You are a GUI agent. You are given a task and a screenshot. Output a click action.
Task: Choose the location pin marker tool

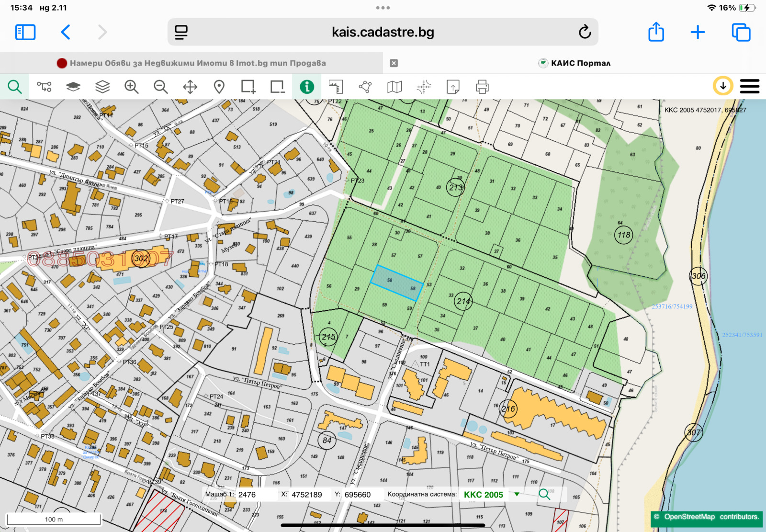pos(219,87)
